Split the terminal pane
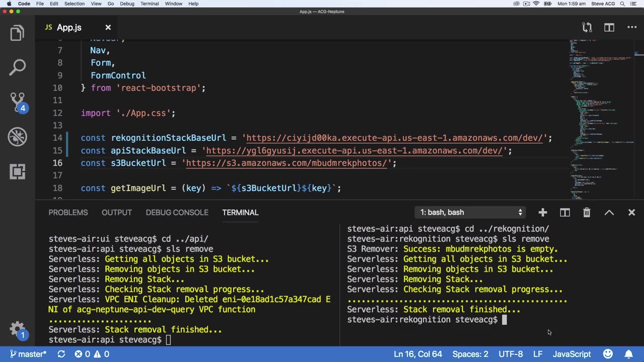Image resolution: width=644 pixels, height=362 pixels. tap(565, 213)
